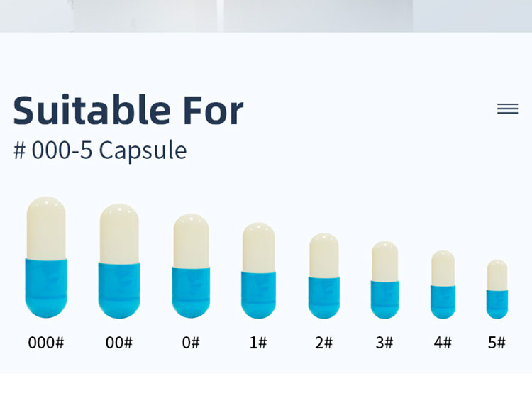Select the 0# capsule image
The image size is (532, 408).
(x=191, y=266)
